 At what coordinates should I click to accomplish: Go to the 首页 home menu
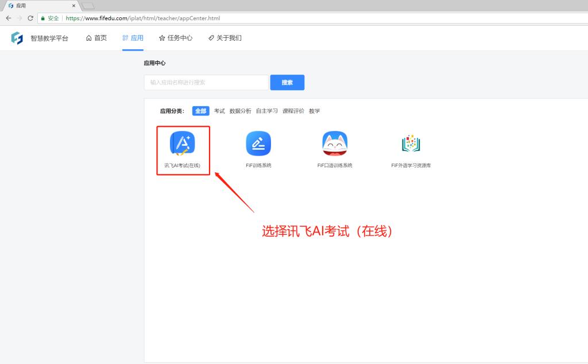(x=96, y=38)
